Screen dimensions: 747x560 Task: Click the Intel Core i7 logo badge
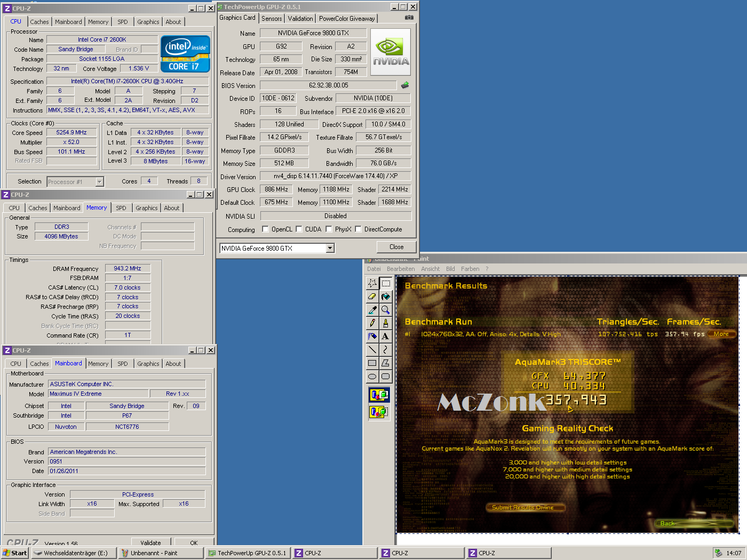185,53
